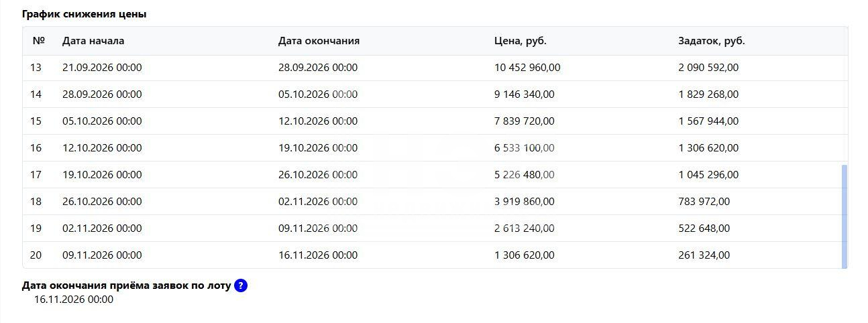Click the 16.11.2026 00:00 application deadline value
Viewport: 868px width, 323px height.
74,300
